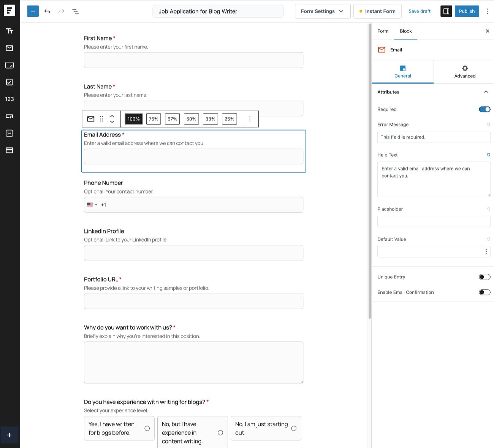Click the Undo icon in the top toolbar
The width and height of the screenshot is (494, 448).
(47, 11)
